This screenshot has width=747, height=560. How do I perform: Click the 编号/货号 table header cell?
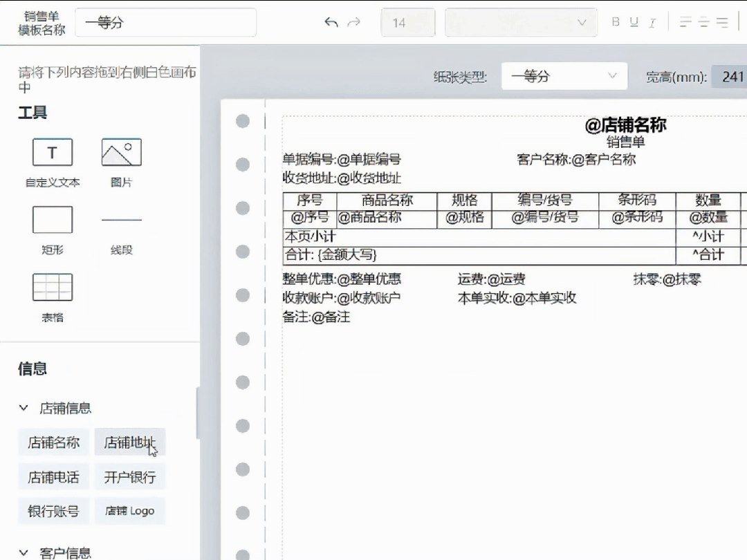pos(545,200)
